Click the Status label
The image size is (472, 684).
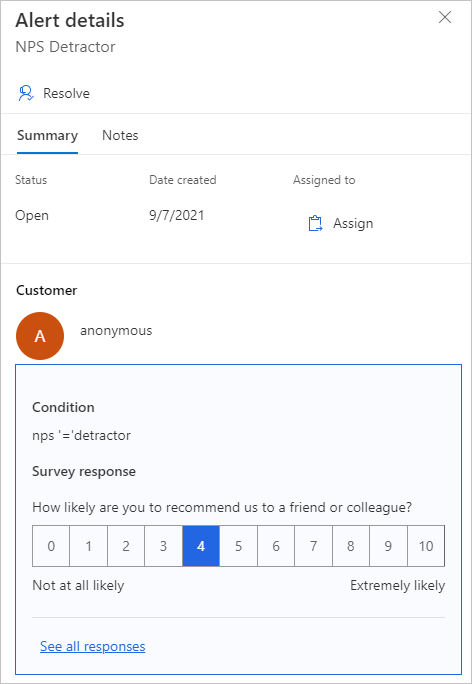[31, 180]
